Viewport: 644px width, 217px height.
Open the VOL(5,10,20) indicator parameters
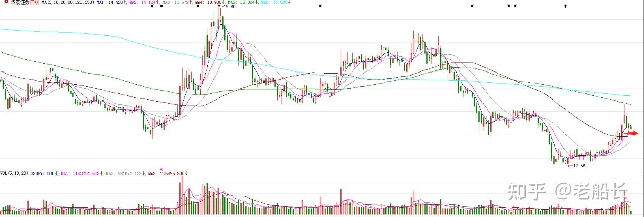14,173
